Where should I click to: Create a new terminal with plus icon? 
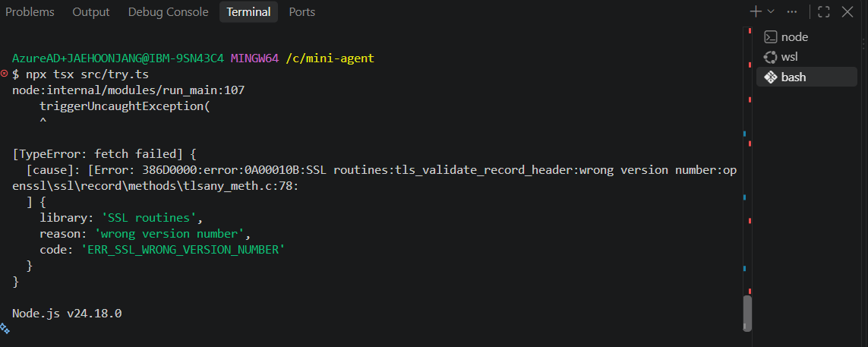click(756, 11)
